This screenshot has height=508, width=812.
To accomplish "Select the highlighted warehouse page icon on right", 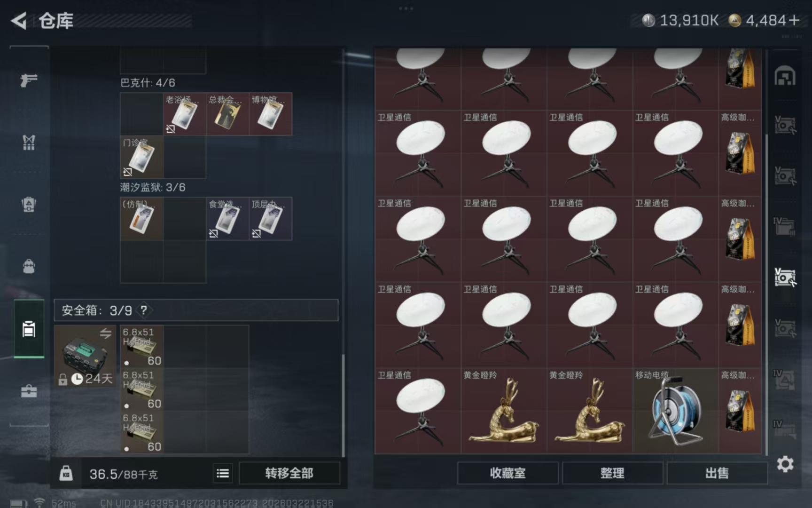I will [785, 278].
